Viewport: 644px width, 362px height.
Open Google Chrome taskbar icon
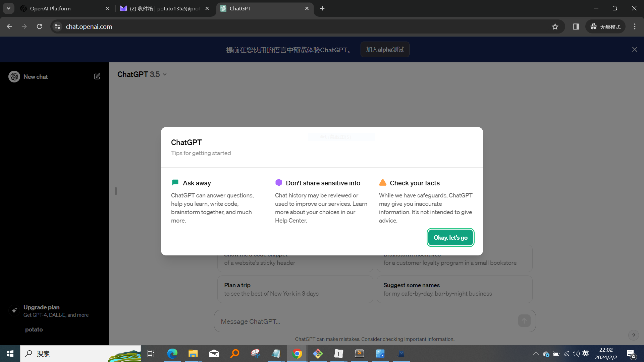(297, 354)
